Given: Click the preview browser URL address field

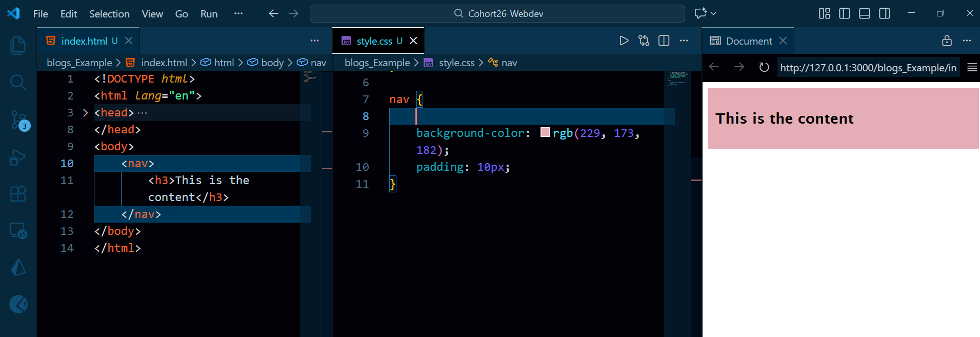Looking at the screenshot, I should (868, 67).
